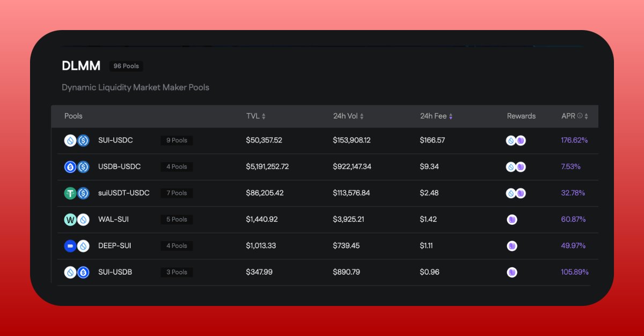Click APR value 176.62%
Screen dimensions: 644x336
[x=574, y=140]
